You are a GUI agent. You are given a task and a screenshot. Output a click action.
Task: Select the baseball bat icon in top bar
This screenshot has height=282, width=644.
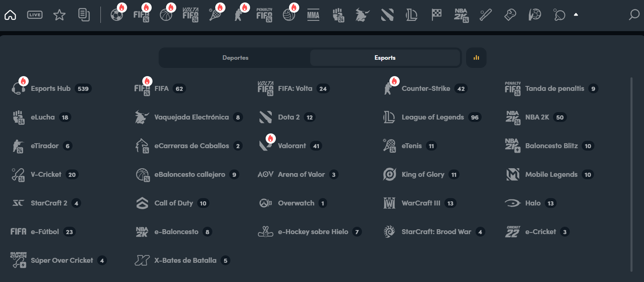[x=486, y=15]
